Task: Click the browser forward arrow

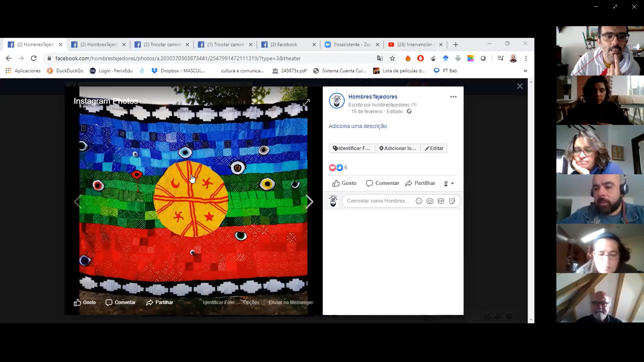Action: click(x=21, y=58)
